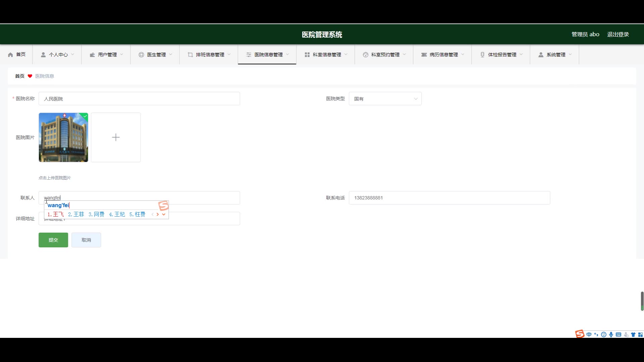Click 管理员 abo in header

point(585,35)
